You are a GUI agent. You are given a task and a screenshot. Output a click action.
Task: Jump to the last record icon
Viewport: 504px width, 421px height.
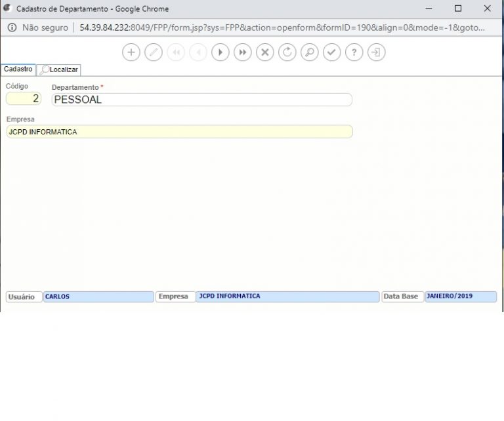click(x=243, y=52)
